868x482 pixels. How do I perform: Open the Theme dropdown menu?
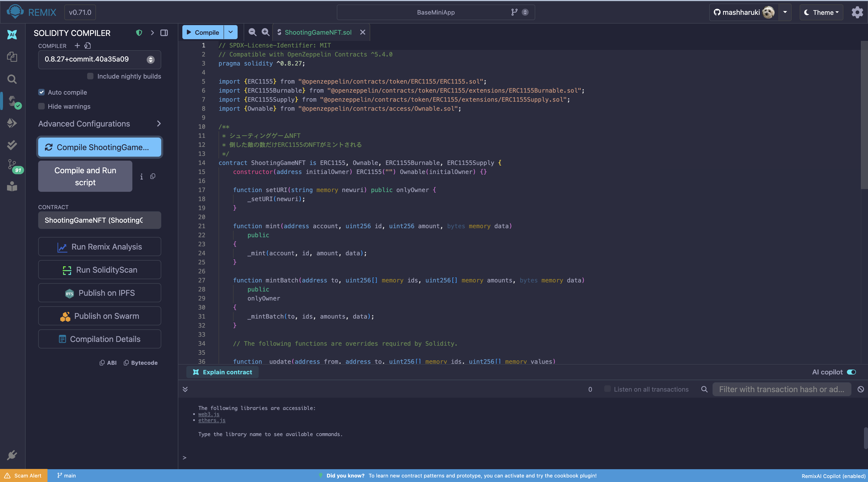tap(821, 13)
